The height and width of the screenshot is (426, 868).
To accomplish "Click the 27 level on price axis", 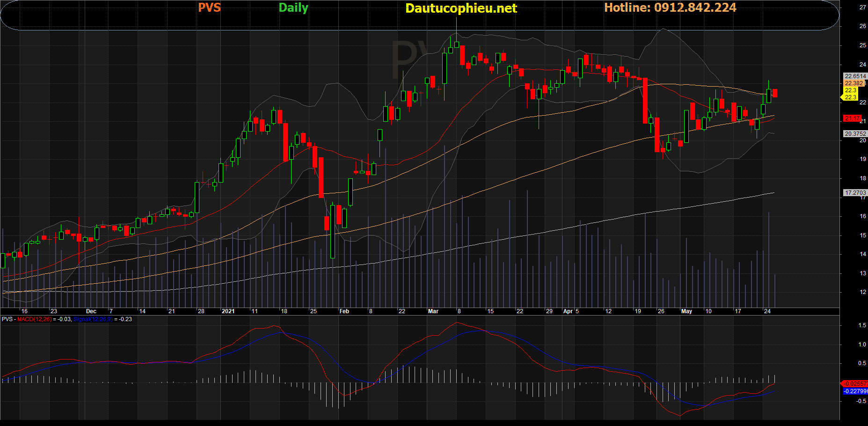I will (863, 7).
